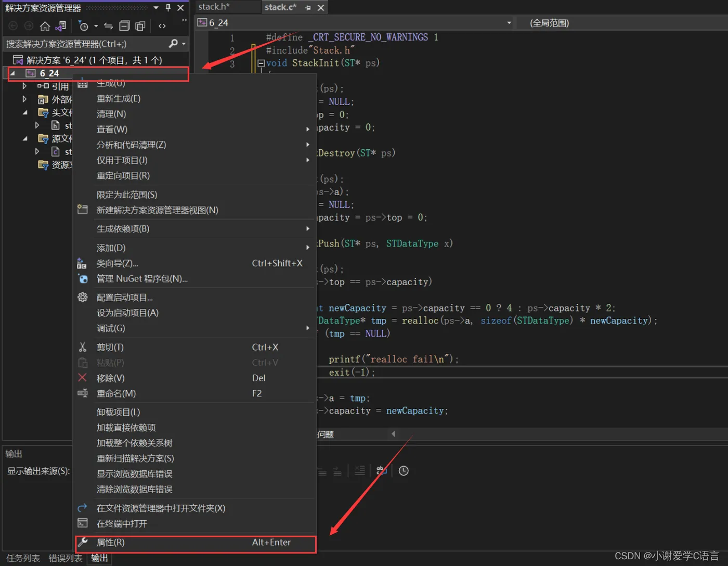Screen dimensions: 728x566
Task: Pin the Solution Explorer panel
Action: coord(168,8)
